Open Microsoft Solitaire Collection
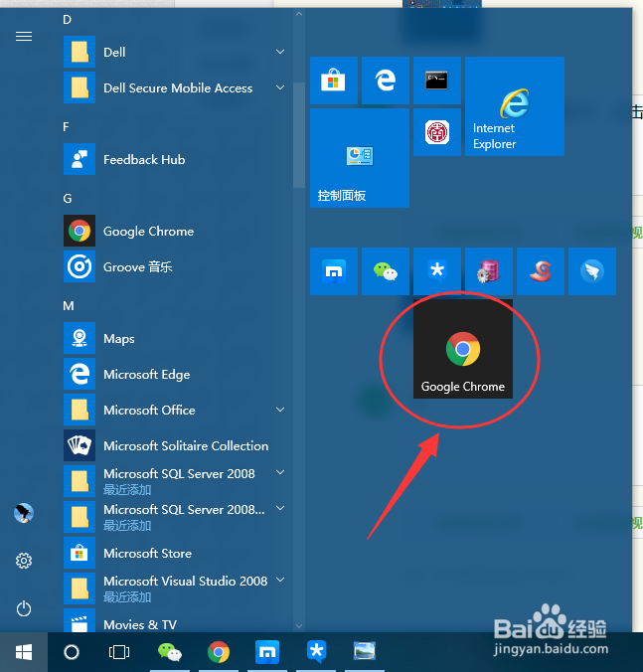The height and width of the screenshot is (672, 643). click(x=176, y=445)
